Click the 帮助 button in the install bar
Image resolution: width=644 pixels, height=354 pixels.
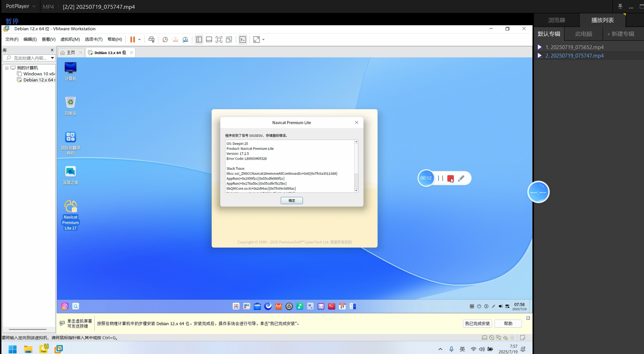pyautogui.click(x=508, y=323)
